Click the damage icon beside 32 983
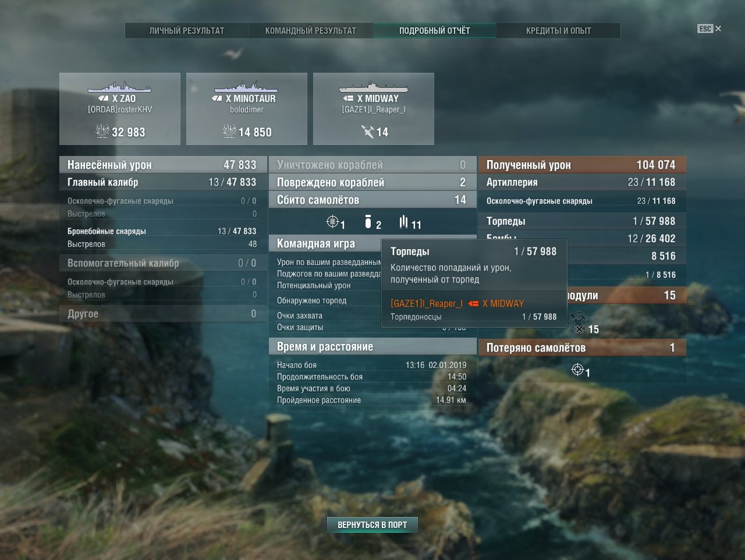Viewport: 745px width, 560px height. (102, 132)
